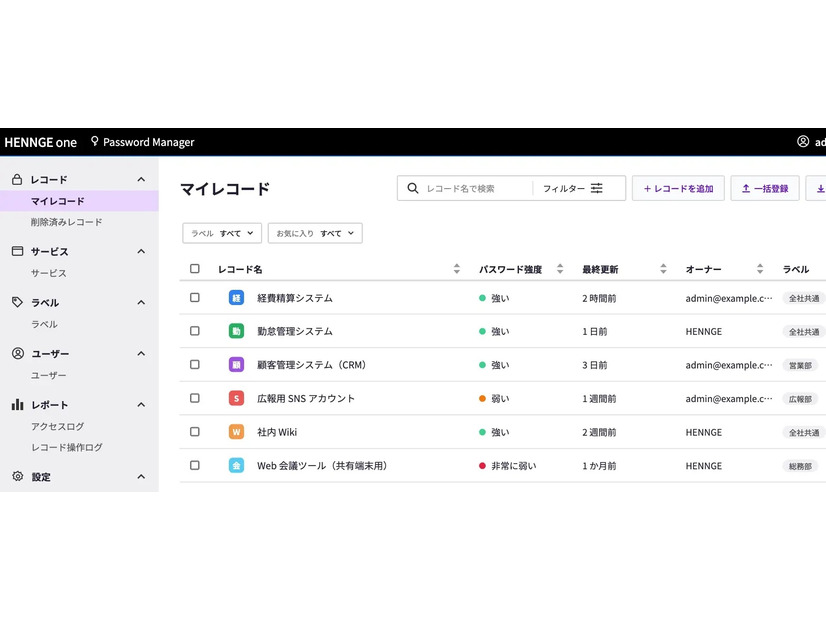Image resolution: width=826 pixels, height=620 pixels.
Task: Select マイレコード in sidebar
Action: pyautogui.click(x=79, y=201)
